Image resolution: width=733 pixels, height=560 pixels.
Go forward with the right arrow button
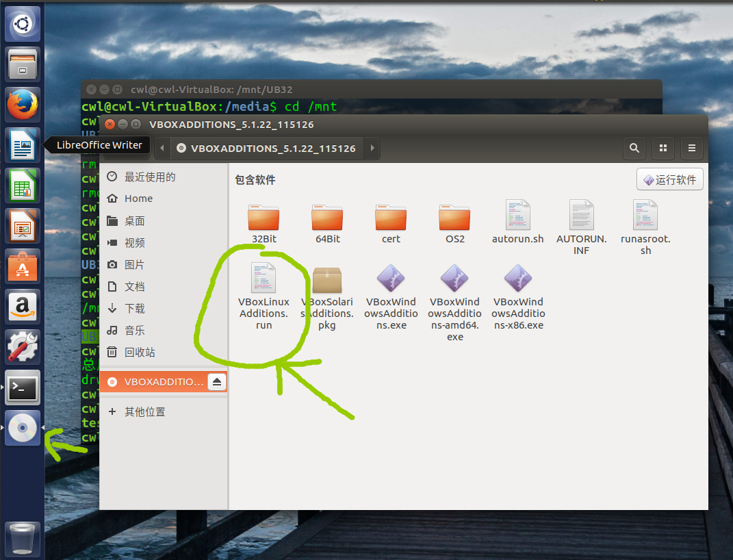372,148
